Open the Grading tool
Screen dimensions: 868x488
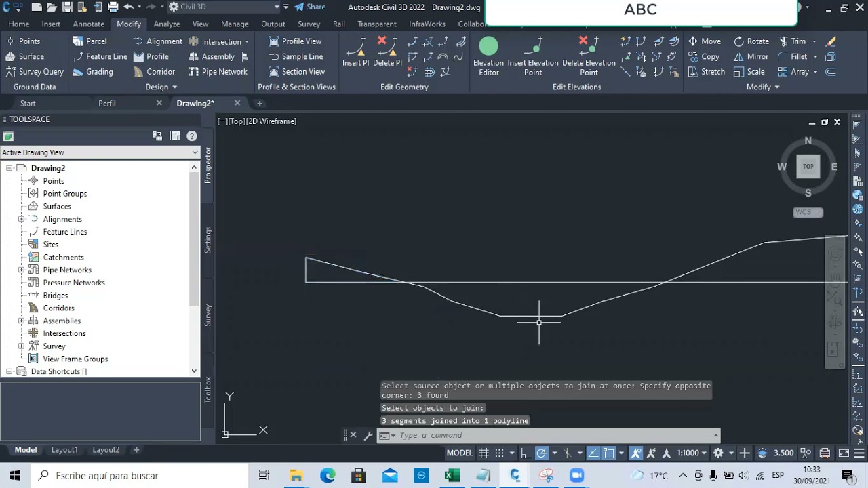(93, 71)
